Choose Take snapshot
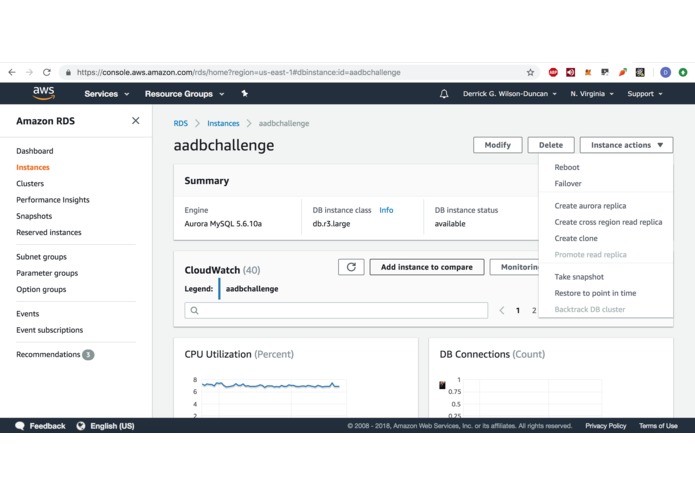The image size is (695, 494). [x=579, y=277]
